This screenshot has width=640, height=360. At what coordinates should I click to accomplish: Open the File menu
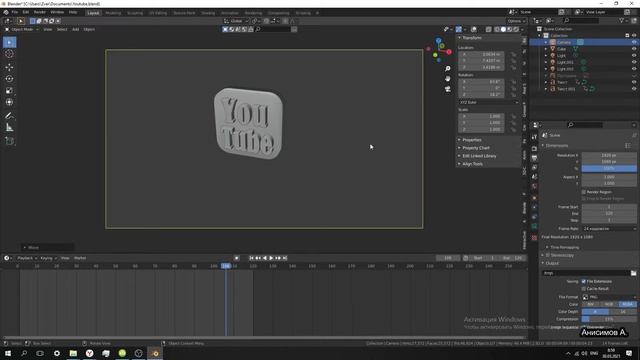point(15,12)
